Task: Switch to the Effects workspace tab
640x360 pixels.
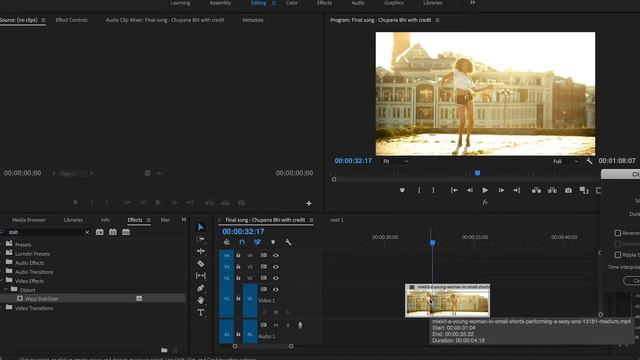Action: pos(324,3)
